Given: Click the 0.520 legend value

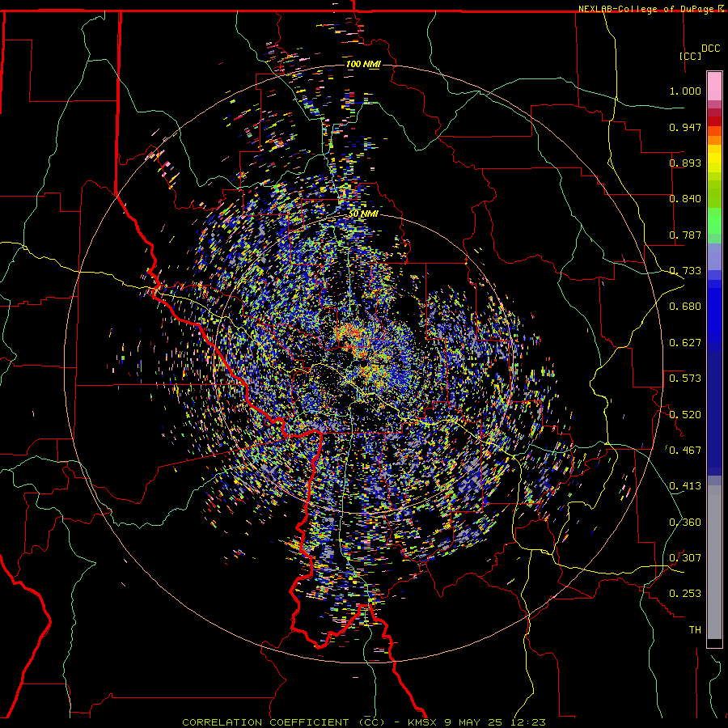Looking at the screenshot, I should pos(685,414).
